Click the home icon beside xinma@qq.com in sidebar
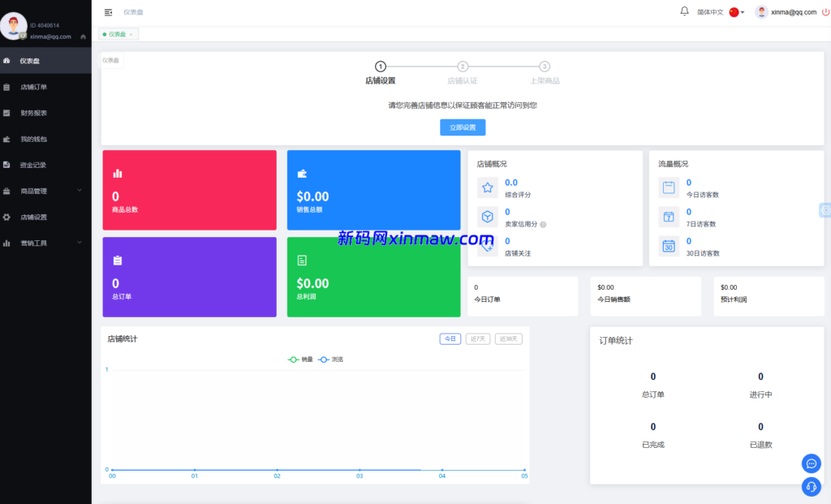831x504 pixels. coord(84,37)
